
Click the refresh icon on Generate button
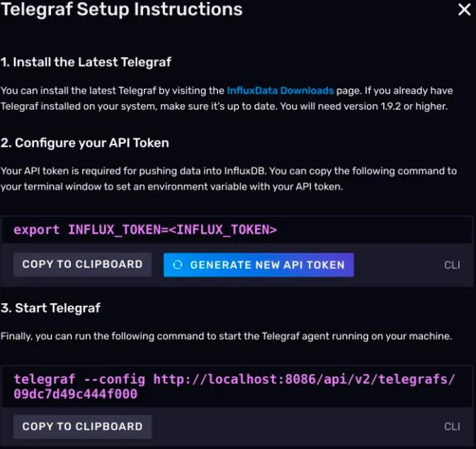pyautogui.click(x=178, y=265)
